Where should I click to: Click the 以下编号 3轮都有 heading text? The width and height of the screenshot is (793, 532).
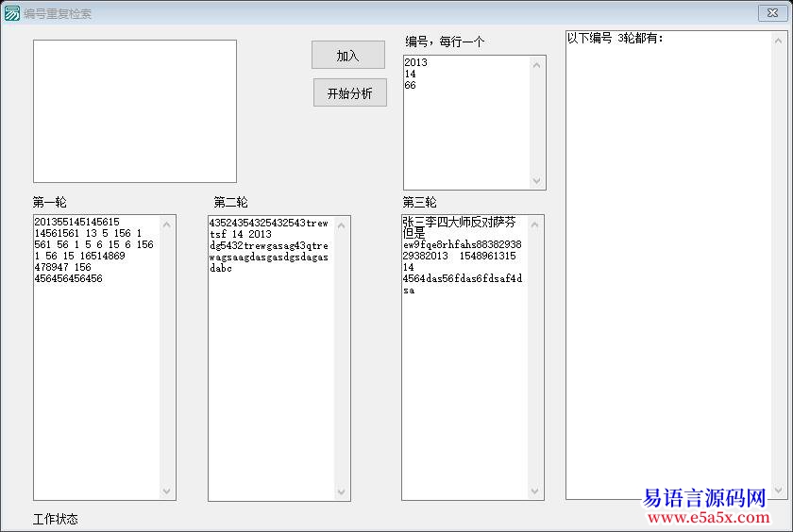tap(615, 38)
